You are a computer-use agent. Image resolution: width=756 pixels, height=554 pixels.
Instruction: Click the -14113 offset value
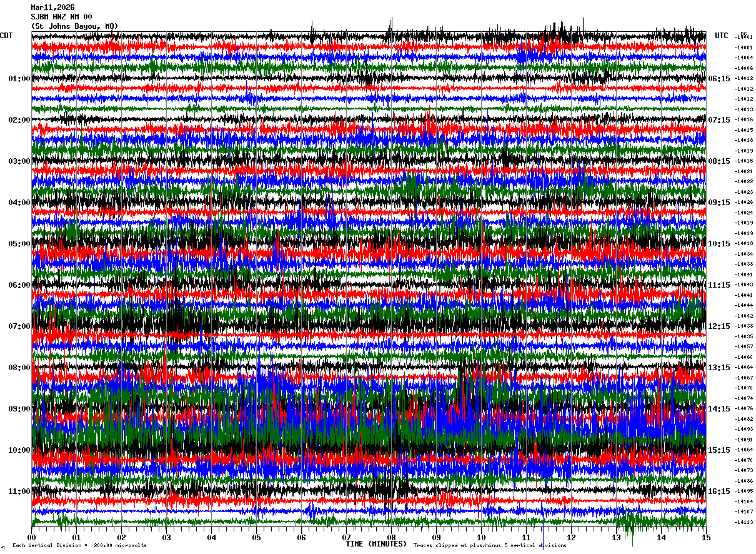click(744, 522)
